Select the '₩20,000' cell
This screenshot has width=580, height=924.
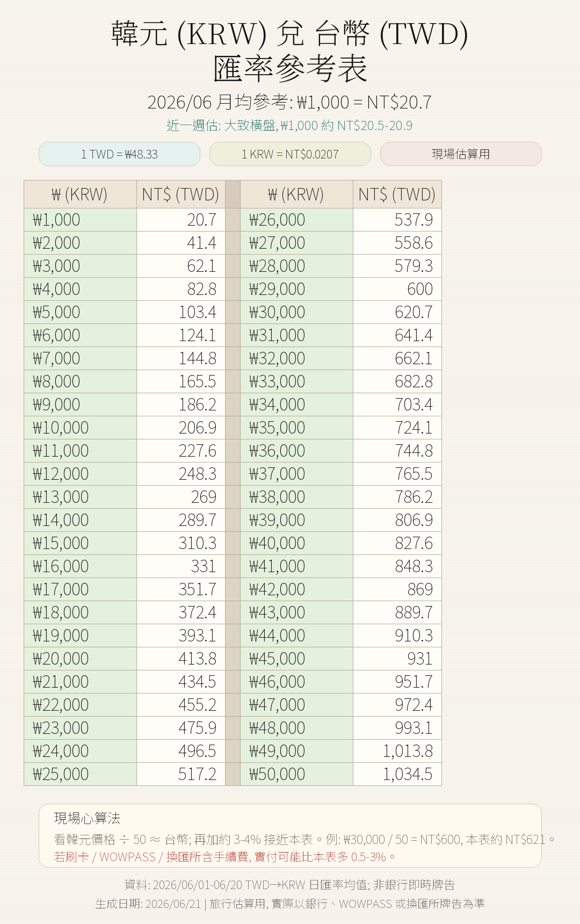81,659
